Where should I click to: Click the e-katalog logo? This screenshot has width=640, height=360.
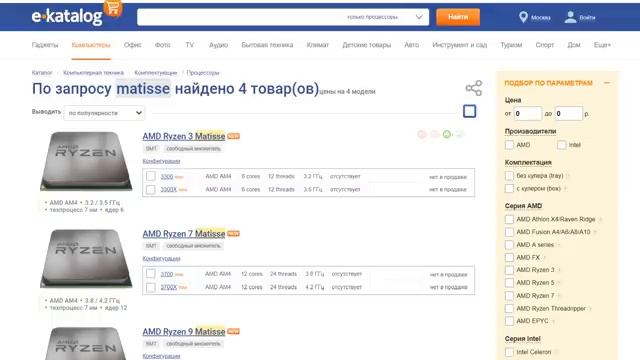tap(67, 16)
